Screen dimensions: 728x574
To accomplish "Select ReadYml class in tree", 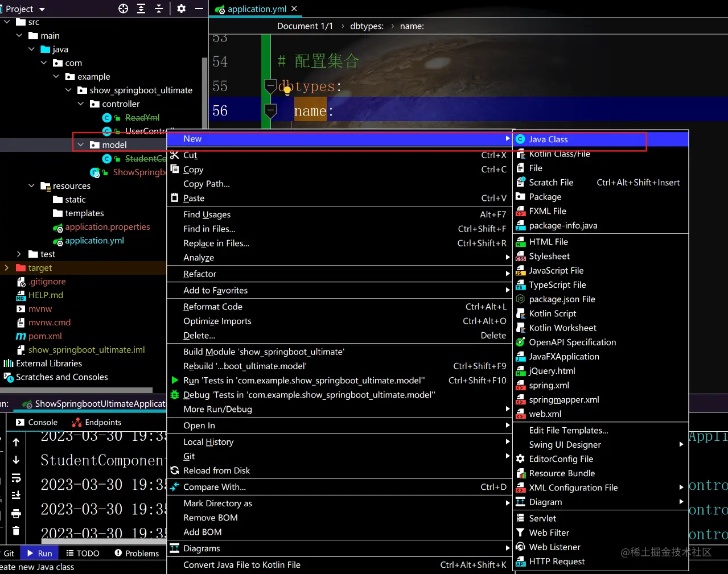I will pos(142,117).
